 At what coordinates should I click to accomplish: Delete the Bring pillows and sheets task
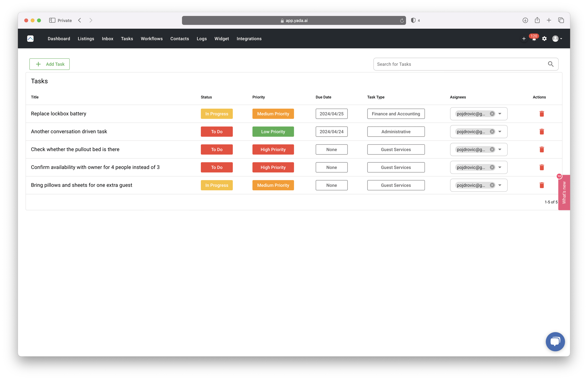542,185
